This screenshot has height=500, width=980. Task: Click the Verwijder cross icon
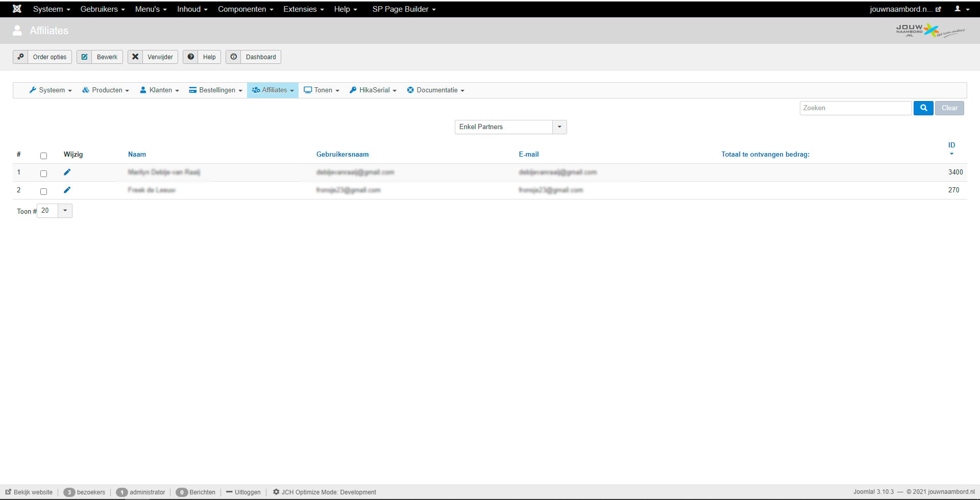click(135, 57)
